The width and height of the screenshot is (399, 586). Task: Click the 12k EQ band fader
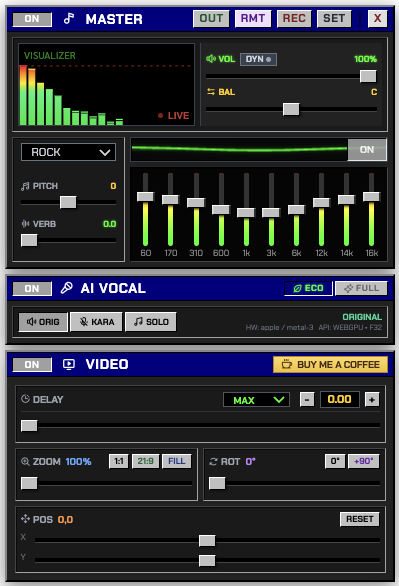point(321,203)
